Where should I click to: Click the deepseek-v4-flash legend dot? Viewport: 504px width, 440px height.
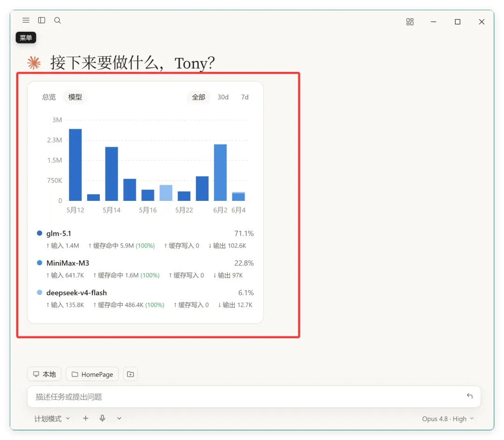(40, 292)
